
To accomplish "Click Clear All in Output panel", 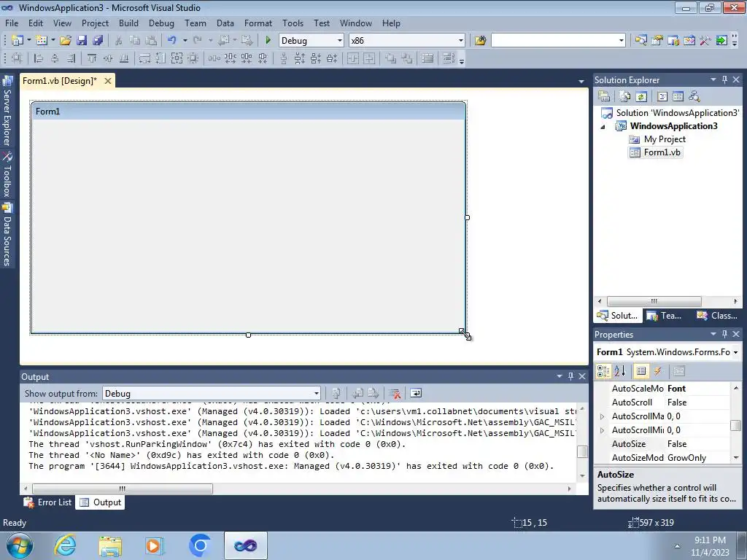I will [x=395, y=393].
